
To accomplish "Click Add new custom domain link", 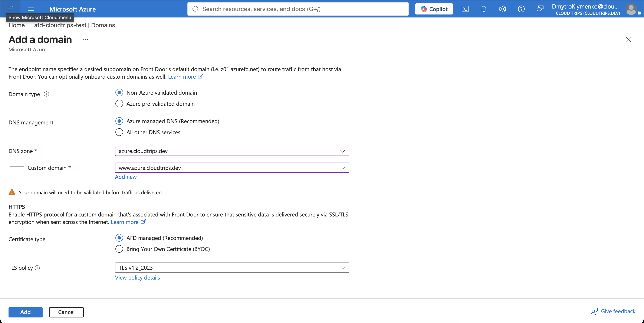I will pos(126,177).
